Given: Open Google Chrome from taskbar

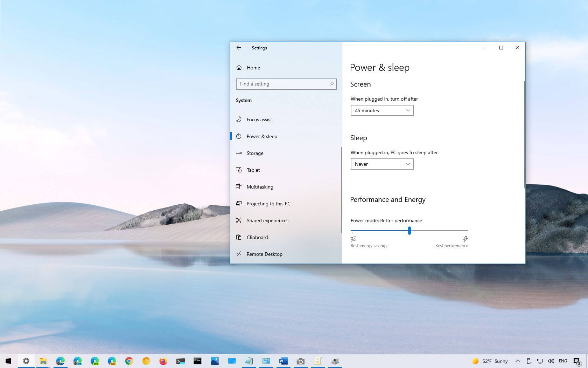Looking at the screenshot, I should tap(129, 361).
